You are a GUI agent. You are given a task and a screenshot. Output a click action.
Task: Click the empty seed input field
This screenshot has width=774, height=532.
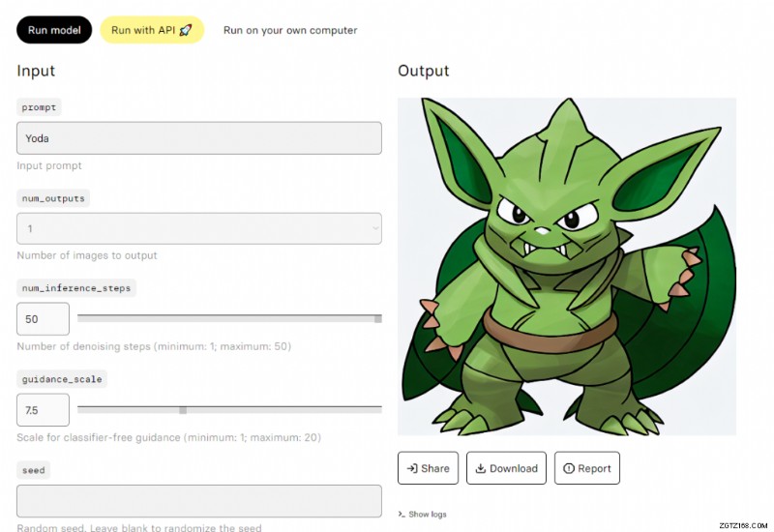[199, 501]
